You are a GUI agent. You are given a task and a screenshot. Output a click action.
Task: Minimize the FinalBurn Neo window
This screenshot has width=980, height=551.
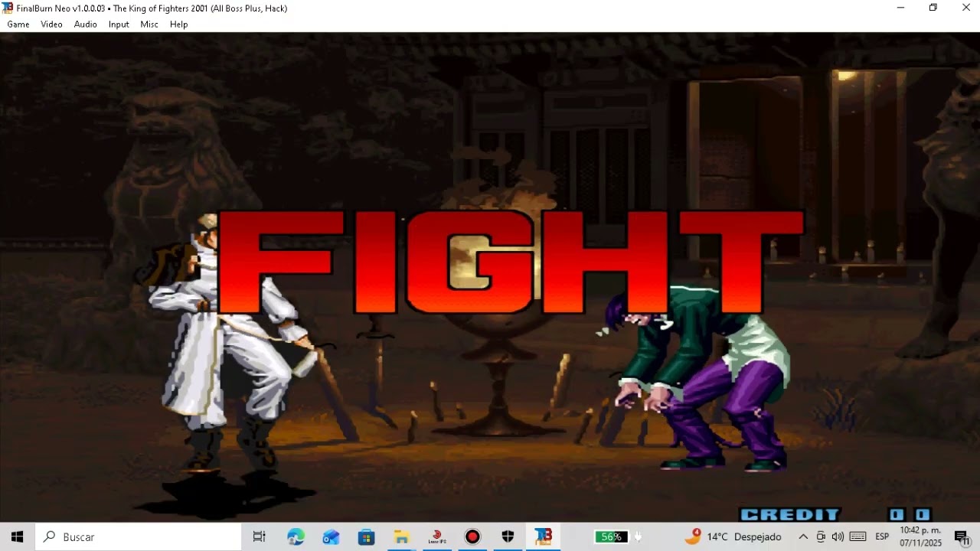tap(900, 8)
